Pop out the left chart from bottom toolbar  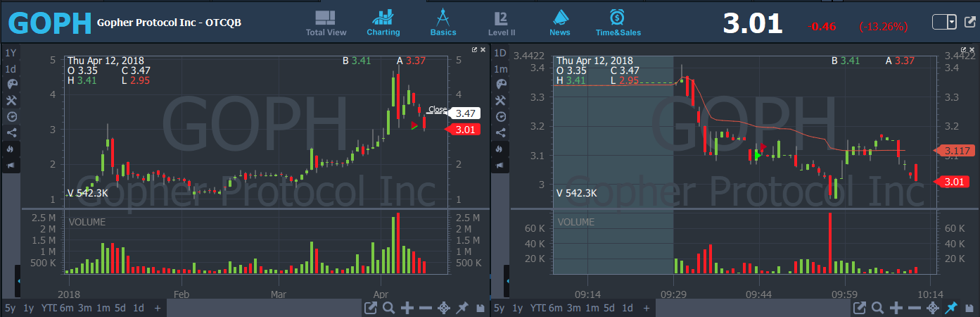coord(371,308)
